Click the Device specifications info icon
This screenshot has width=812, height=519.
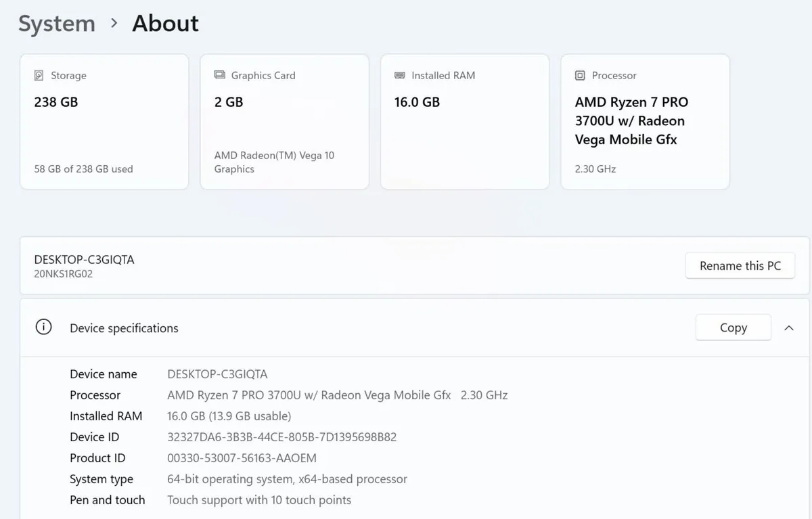(43, 328)
